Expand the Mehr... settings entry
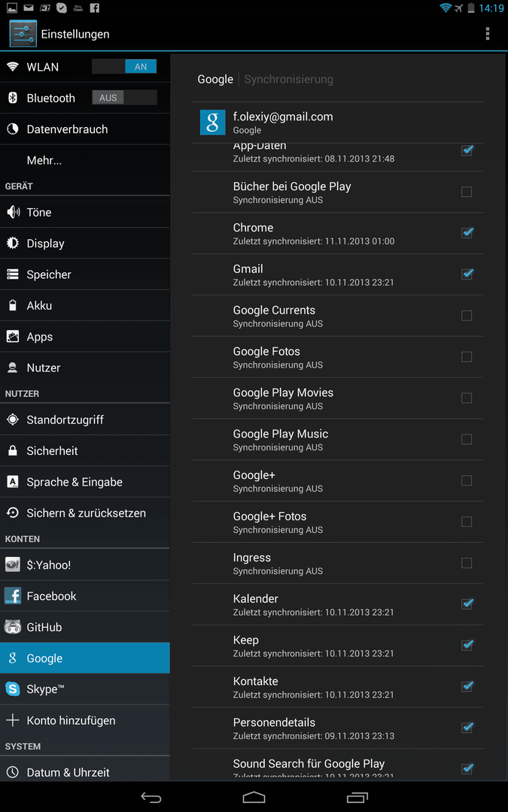The width and height of the screenshot is (508, 812). pos(44,160)
